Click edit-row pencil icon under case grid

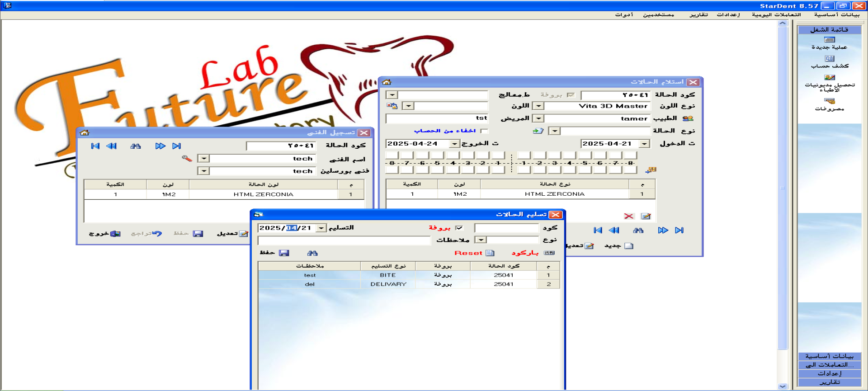pos(646,216)
